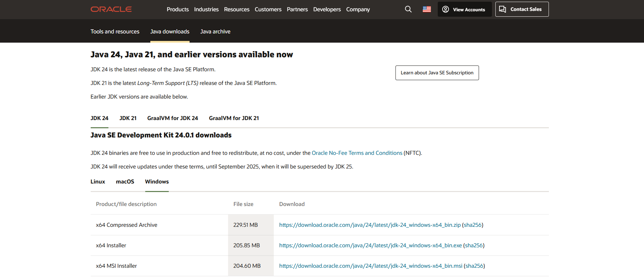Switch to the Java archive tab

[x=215, y=31]
